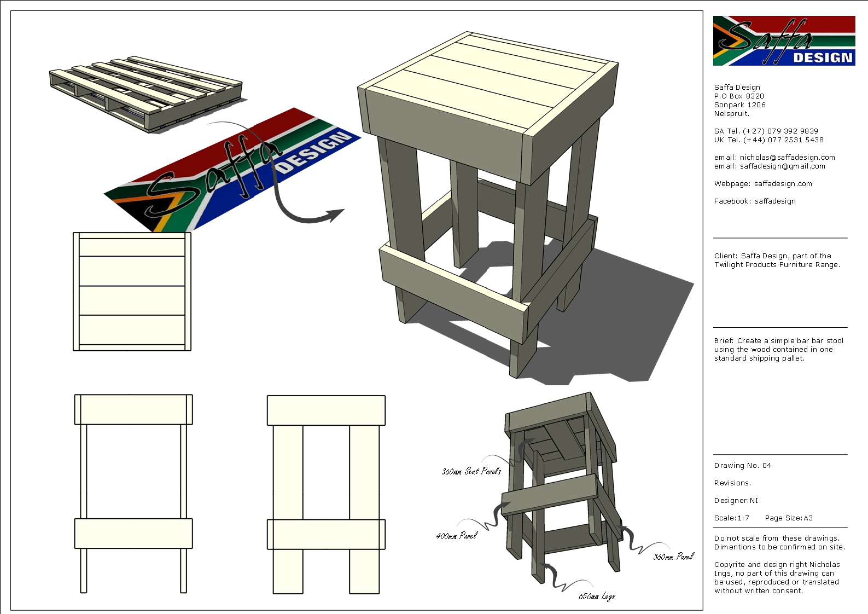The width and height of the screenshot is (868, 614).
Task: Click the square top view of the seat
Action: pyautogui.click(x=132, y=291)
